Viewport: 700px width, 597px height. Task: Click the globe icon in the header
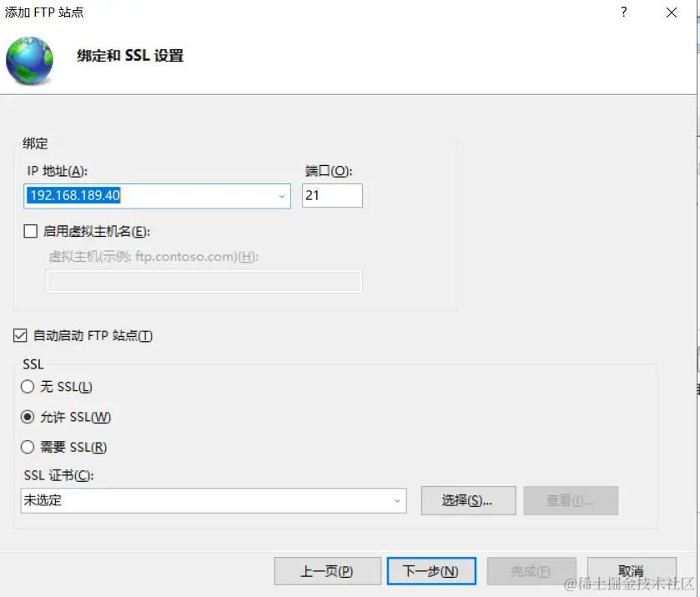(29, 61)
